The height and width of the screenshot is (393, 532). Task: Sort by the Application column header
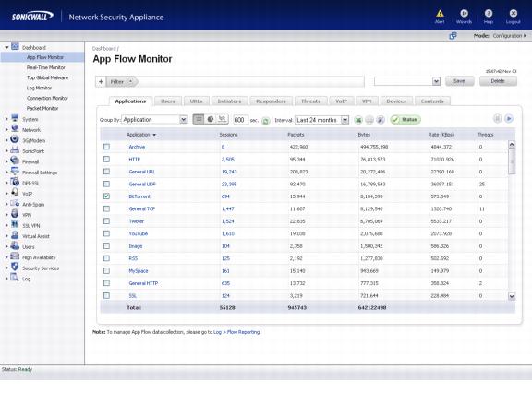click(x=141, y=135)
